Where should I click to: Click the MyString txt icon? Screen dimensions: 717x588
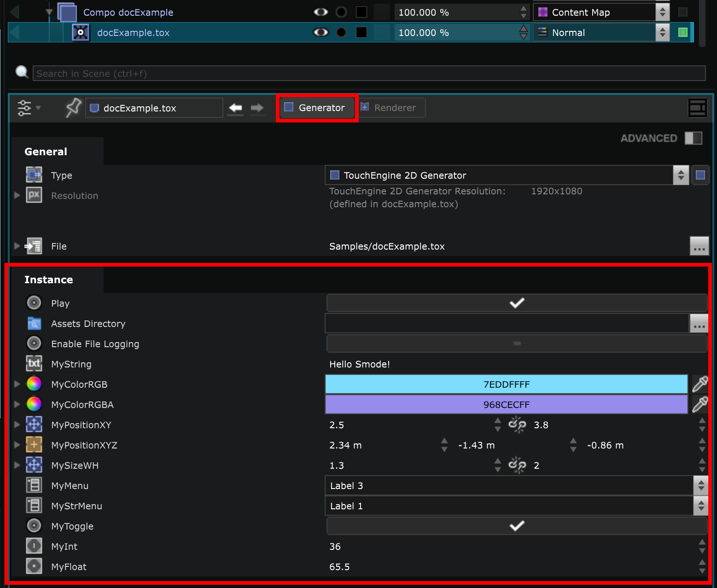(x=34, y=364)
